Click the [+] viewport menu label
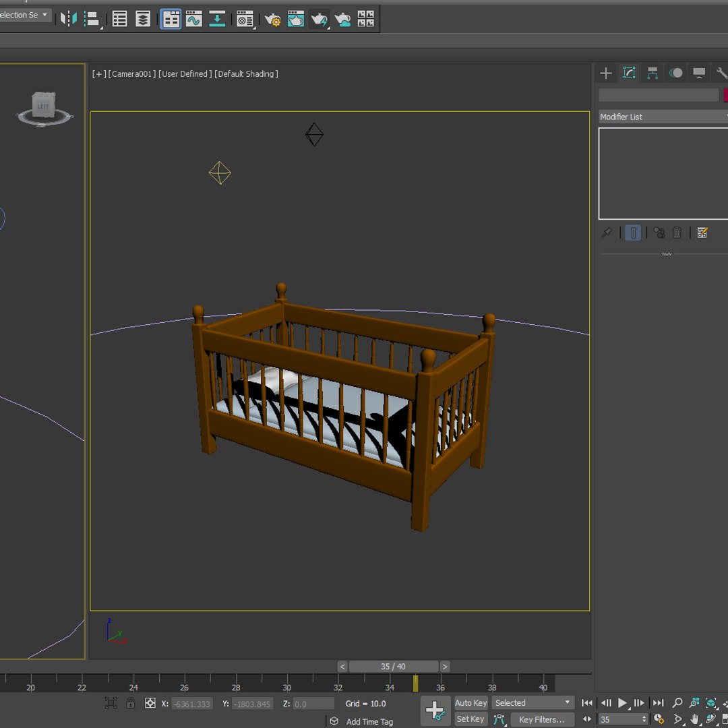 pos(99,74)
